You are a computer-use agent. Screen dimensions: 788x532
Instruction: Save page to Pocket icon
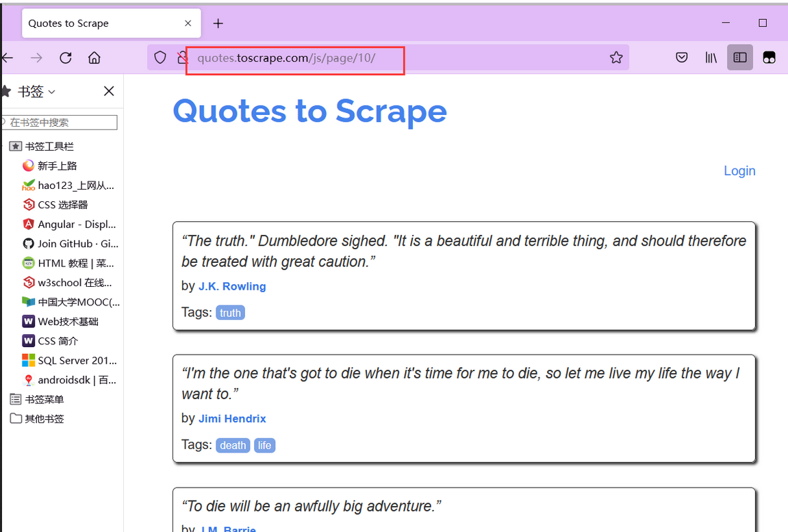pyautogui.click(x=681, y=58)
